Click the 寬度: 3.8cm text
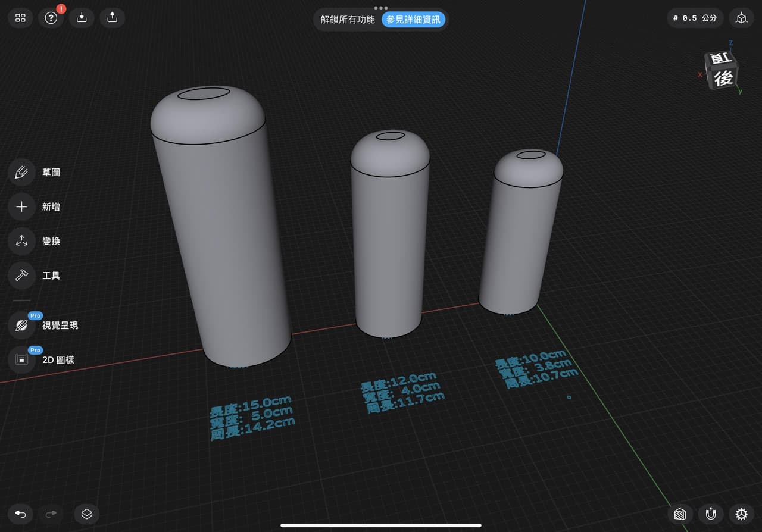 [x=535, y=368]
